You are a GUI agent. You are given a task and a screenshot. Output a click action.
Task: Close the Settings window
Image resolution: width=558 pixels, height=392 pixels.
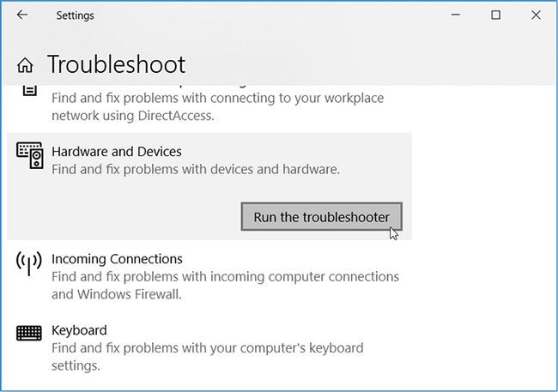pyautogui.click(x=536, y=15)
